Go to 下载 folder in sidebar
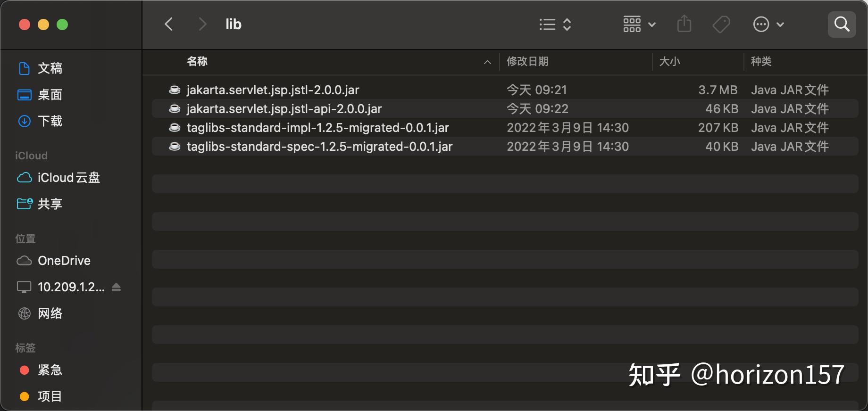 click(50, 121)
